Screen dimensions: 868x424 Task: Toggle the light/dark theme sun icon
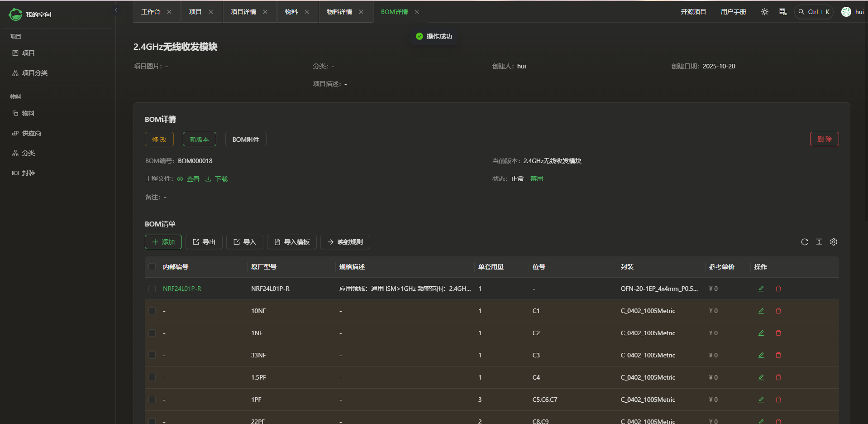point(764,12)
